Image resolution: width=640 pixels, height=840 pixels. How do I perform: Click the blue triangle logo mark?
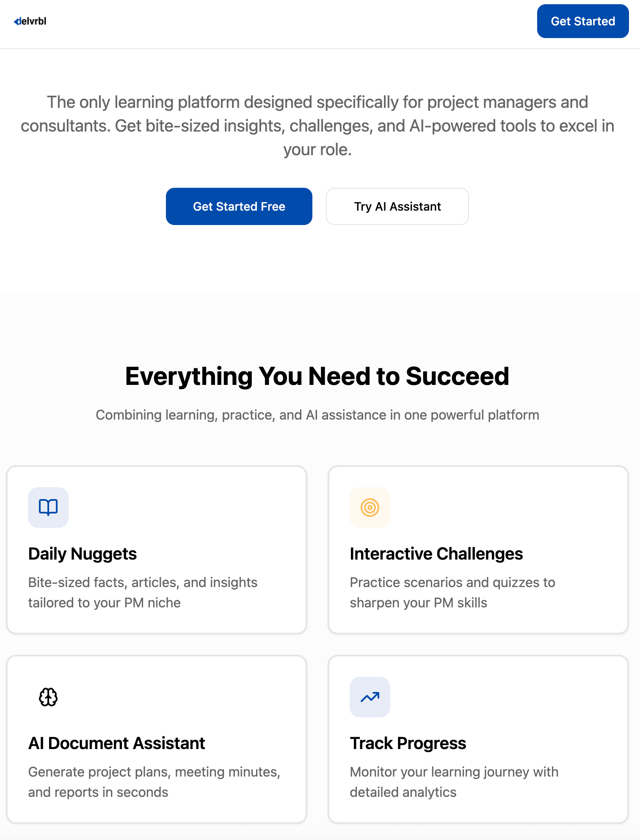tap(17, 21)
